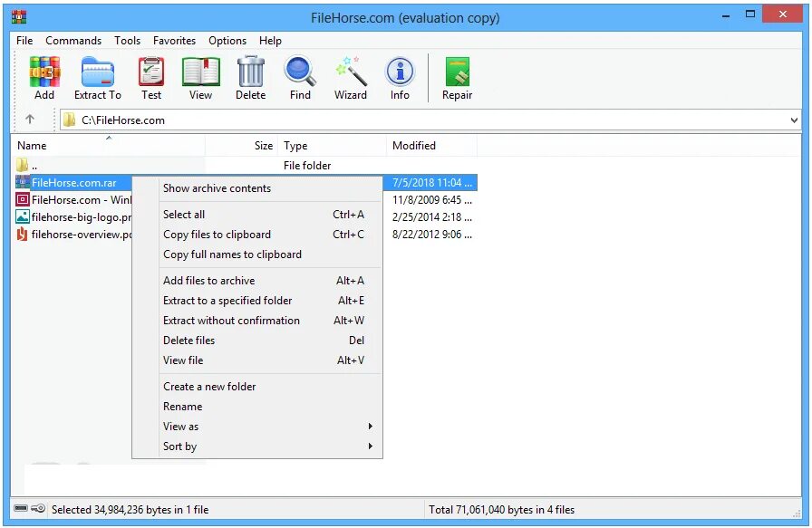Click the Delete trash can icon
The width and height of the screenshot is (812, 528).
(x=251, y=78)
